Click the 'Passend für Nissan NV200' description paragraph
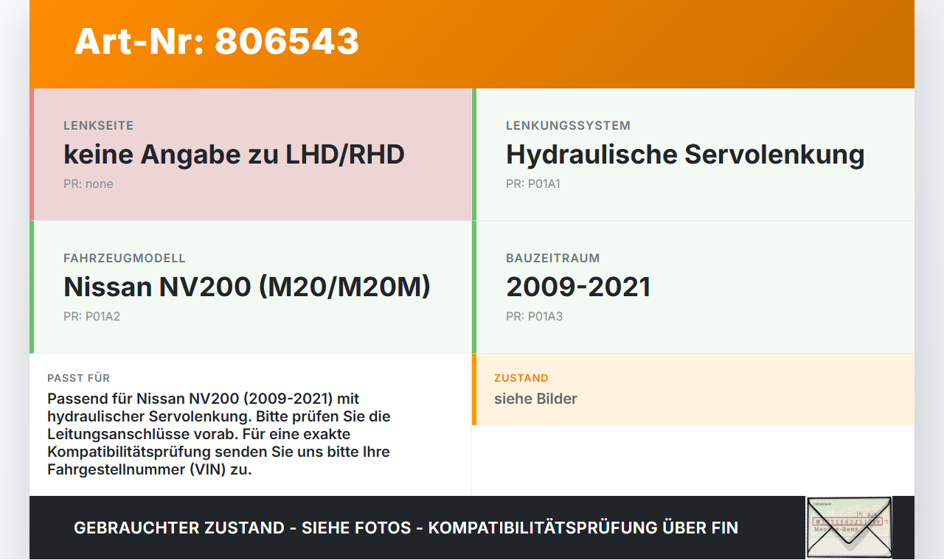The height and width of the screenshot is (560, 944). 219,434
